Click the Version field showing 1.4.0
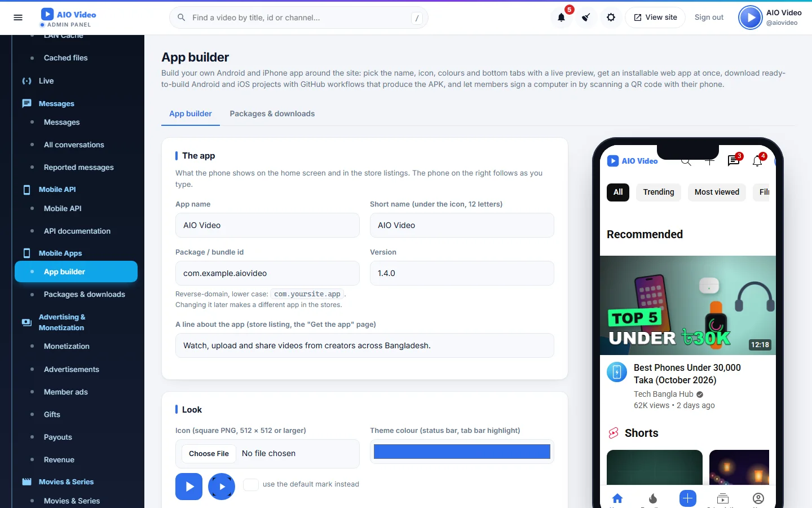 tap(462, 273)
